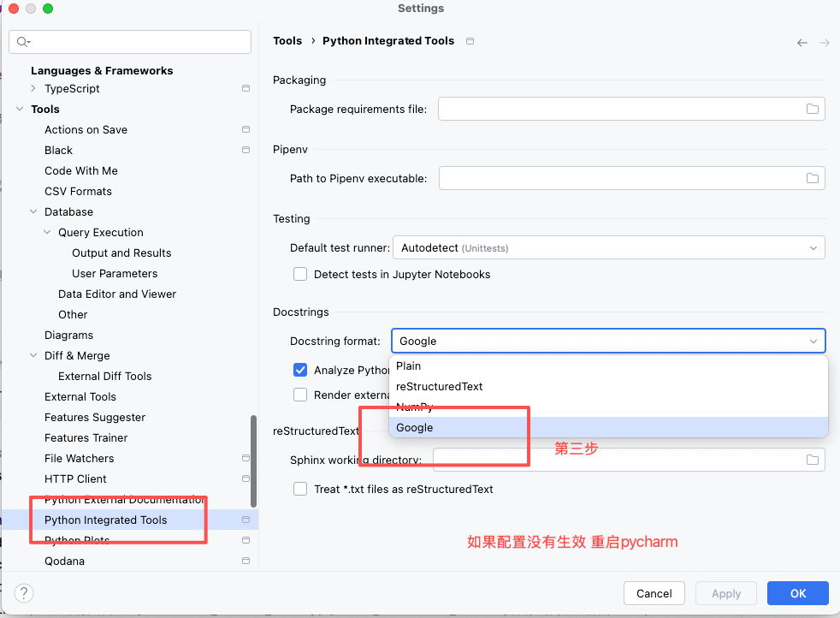840x618 pixels.
Task: Enable Treat *.txt files as reStructuredText
Action: tap(300, 489)
